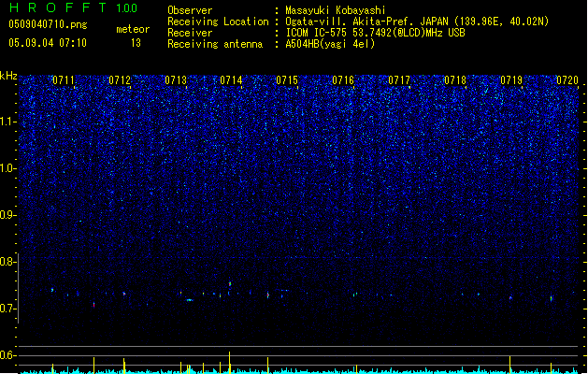The height and width of the screenshot is (374, 588).
Task: Click the meteor count value 13
Action: click(136, 43)
